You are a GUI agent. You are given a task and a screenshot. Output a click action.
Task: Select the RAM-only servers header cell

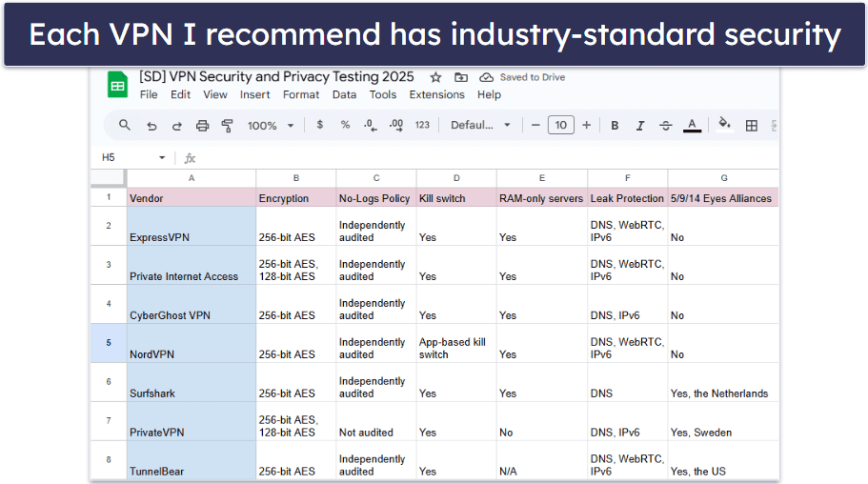pos(542,198)
